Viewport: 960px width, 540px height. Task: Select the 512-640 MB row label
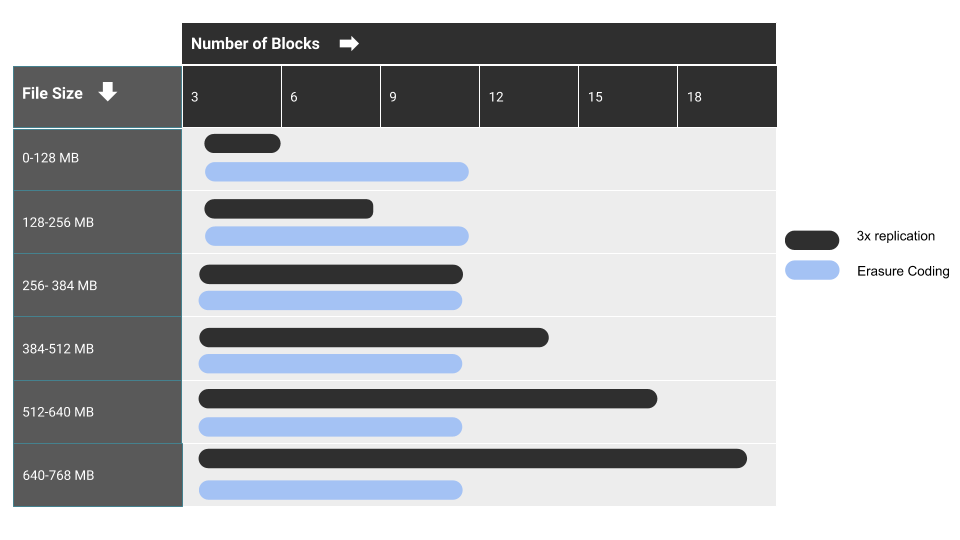click(58, 412)
